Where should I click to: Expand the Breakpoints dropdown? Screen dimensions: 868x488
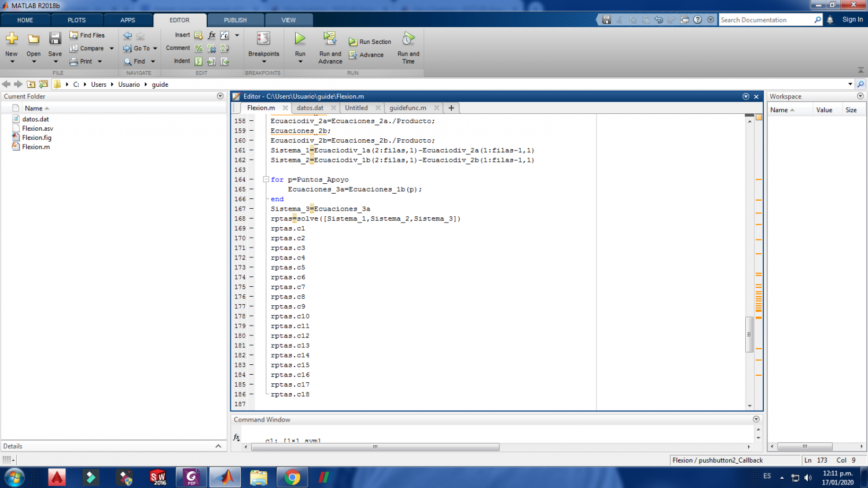coord(264,61)
